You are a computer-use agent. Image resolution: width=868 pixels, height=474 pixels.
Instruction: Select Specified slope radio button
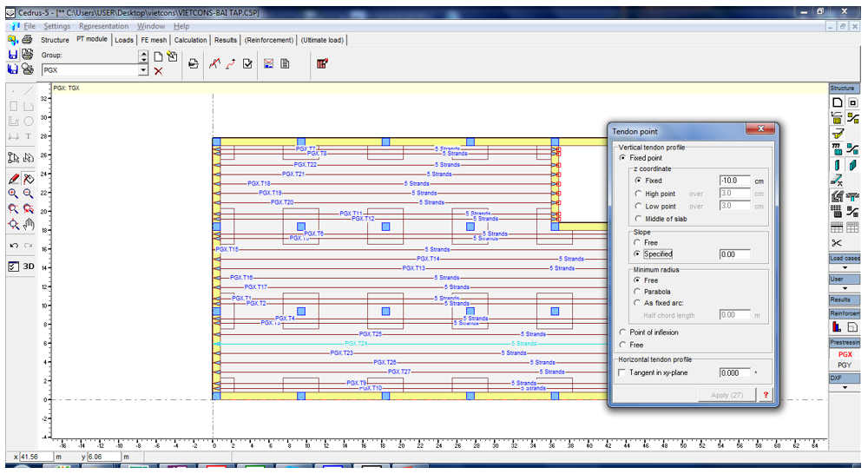637,254
